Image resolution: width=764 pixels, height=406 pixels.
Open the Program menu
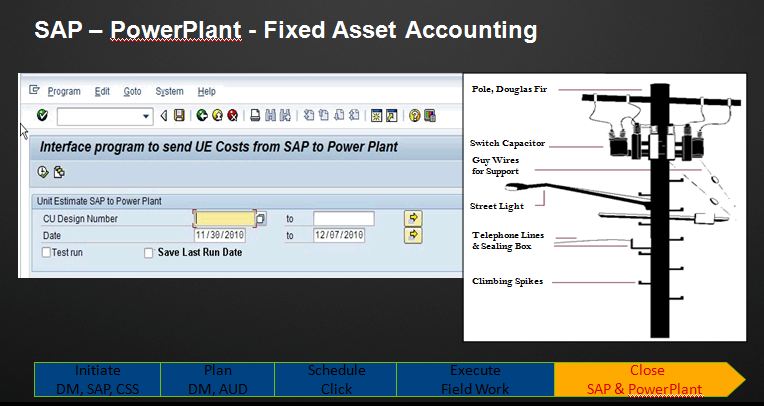[x=64, y=92]
